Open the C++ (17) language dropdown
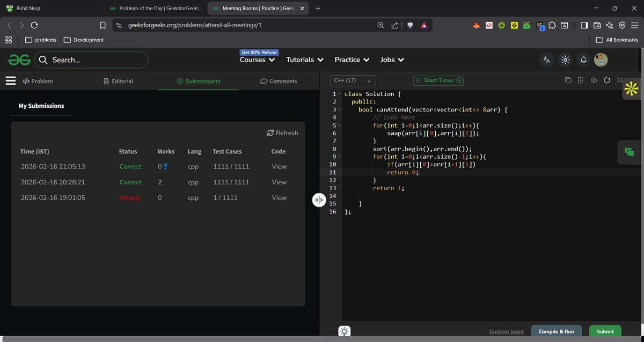Screen dimensions: 644x342 coord(352,80)
